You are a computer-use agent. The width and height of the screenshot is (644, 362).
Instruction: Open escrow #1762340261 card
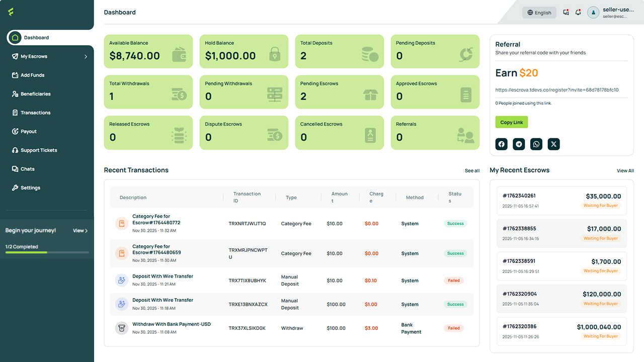tap(561, 200)
